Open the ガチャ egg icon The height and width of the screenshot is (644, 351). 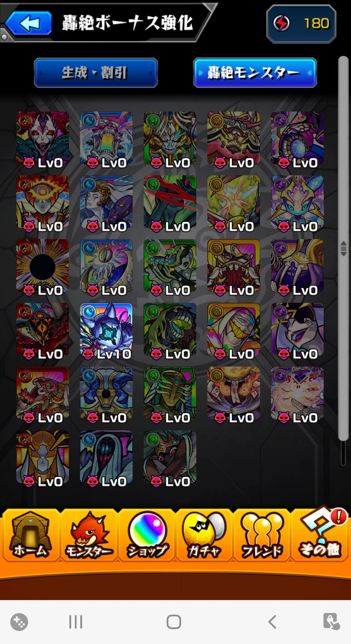(x=204, y=535)
